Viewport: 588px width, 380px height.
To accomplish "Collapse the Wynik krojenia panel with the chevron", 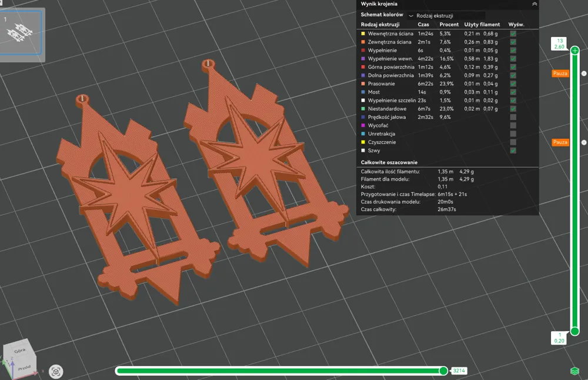I will pos(534,5).
